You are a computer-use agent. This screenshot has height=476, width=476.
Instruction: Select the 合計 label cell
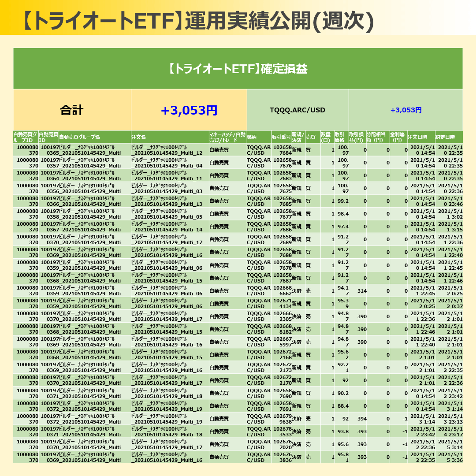72,110
